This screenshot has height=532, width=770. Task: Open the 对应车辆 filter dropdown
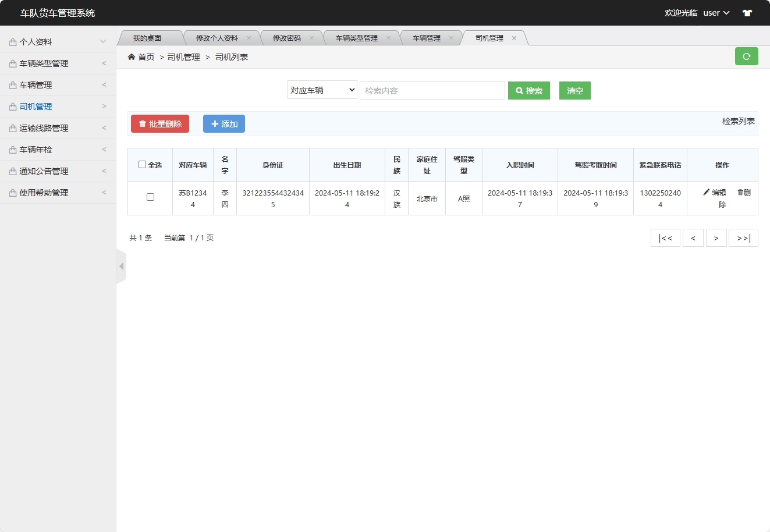pyautogui.click(x=322, y=90)
